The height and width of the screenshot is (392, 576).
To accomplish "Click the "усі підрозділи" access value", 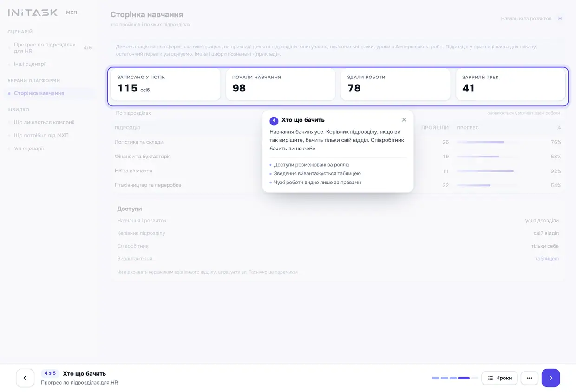I will point(542,221).
